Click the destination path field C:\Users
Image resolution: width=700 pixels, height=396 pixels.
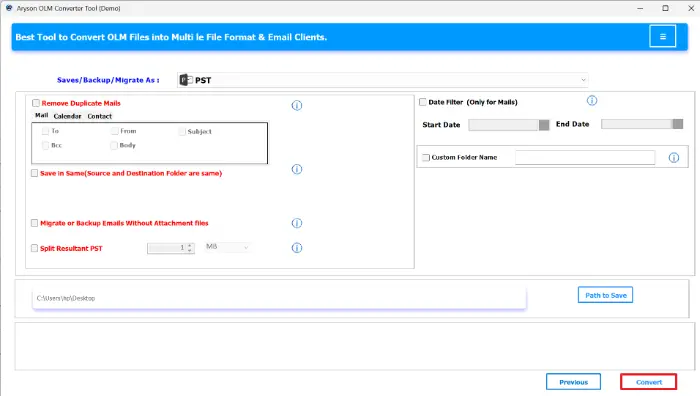point(279,298)
